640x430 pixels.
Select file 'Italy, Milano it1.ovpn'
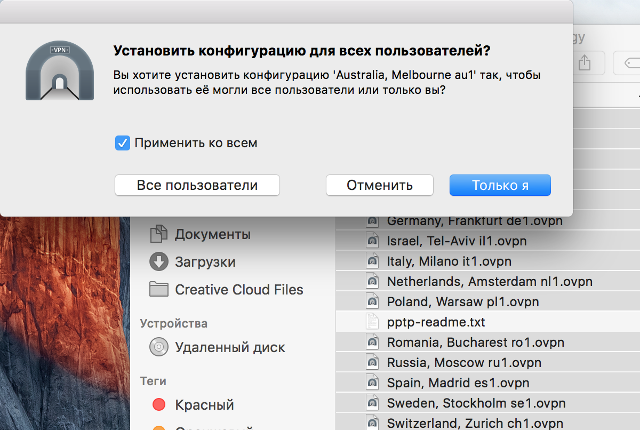tap(449, 261)
